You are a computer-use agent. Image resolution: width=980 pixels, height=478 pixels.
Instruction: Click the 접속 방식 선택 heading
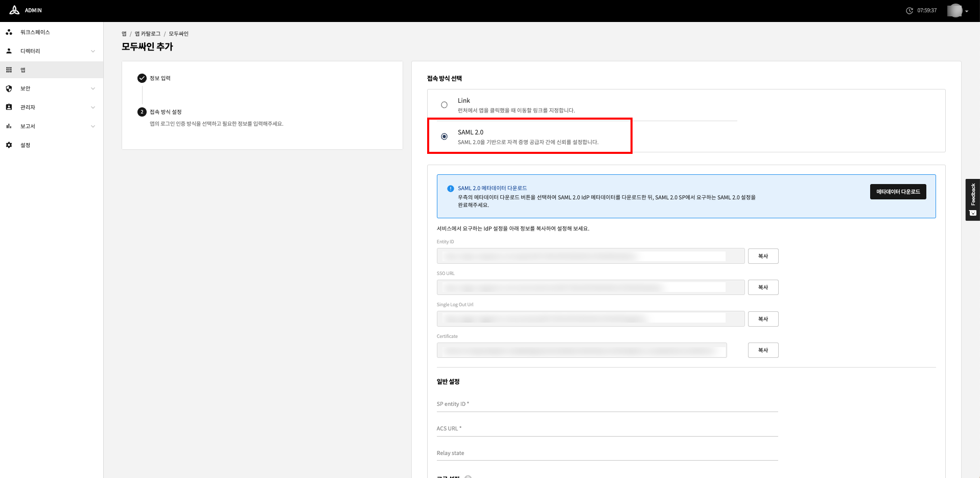[445, 78]
